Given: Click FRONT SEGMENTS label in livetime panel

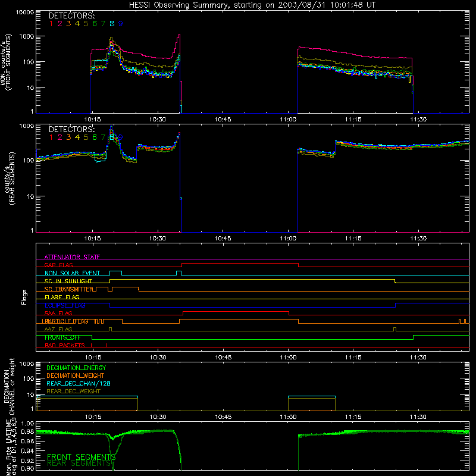Looking at the screenshot, I should point(81,457).
